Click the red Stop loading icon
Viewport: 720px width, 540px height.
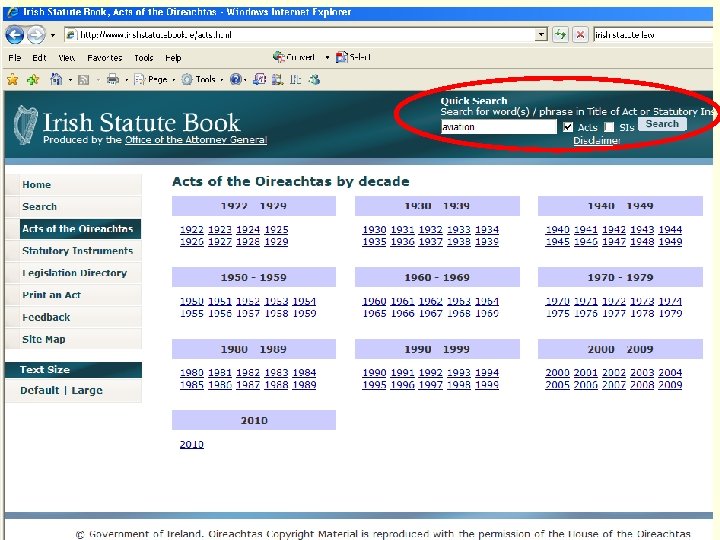point(580,34)
